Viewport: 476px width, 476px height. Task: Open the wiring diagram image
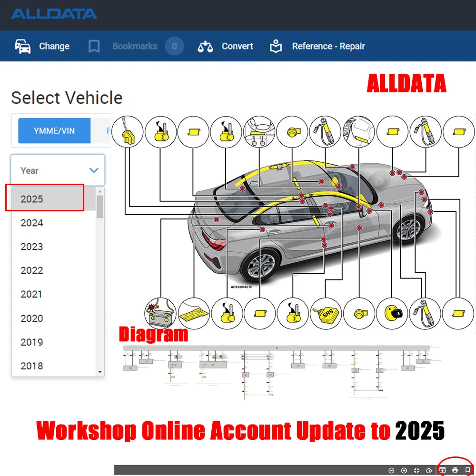pos(281,372)
